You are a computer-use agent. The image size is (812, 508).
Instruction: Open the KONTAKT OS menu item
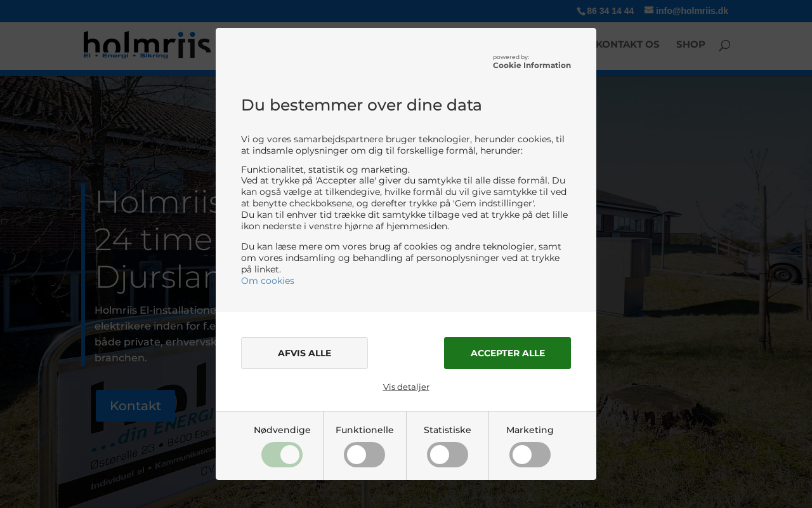[x=628, y=44]
